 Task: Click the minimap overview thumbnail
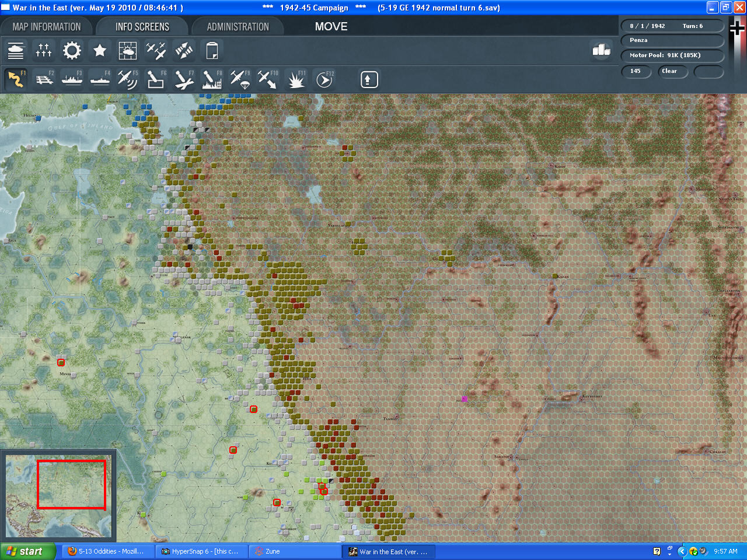point(58,496)
